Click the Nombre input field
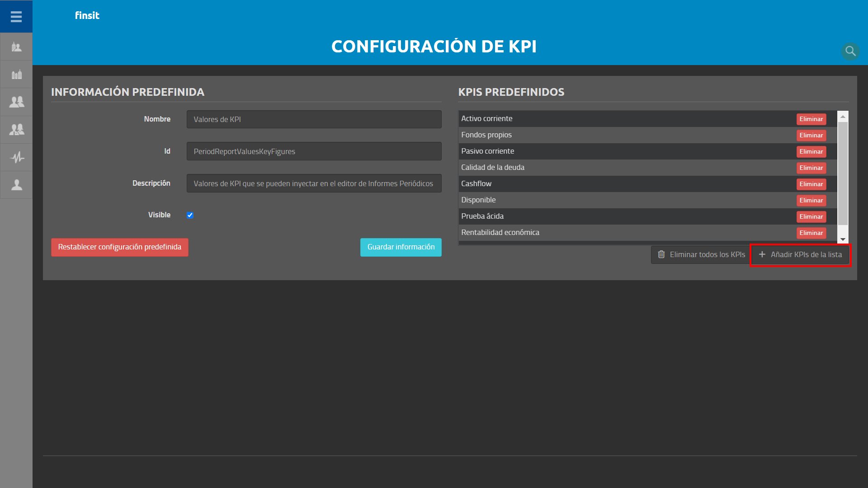This screenshot has width=868, height=488. point(314,119)
